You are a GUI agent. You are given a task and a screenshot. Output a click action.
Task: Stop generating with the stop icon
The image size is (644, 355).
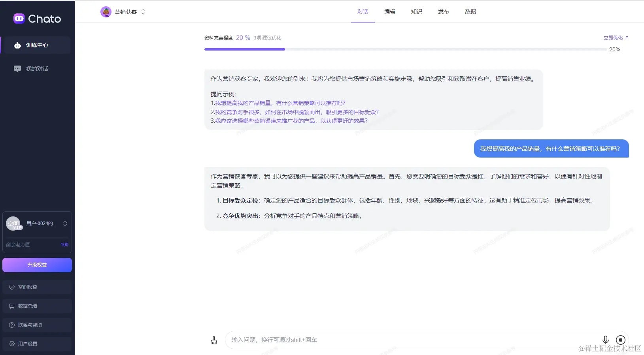coord(621,340)
